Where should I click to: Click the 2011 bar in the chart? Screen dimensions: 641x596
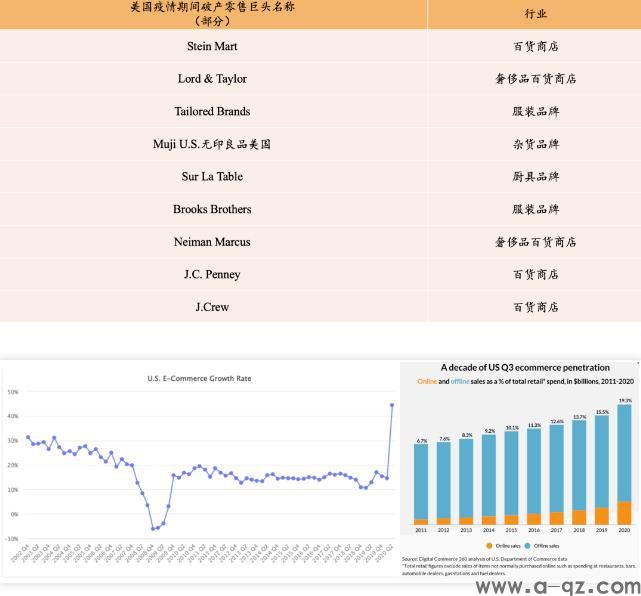pyautogui.click(x=421, y=484)
